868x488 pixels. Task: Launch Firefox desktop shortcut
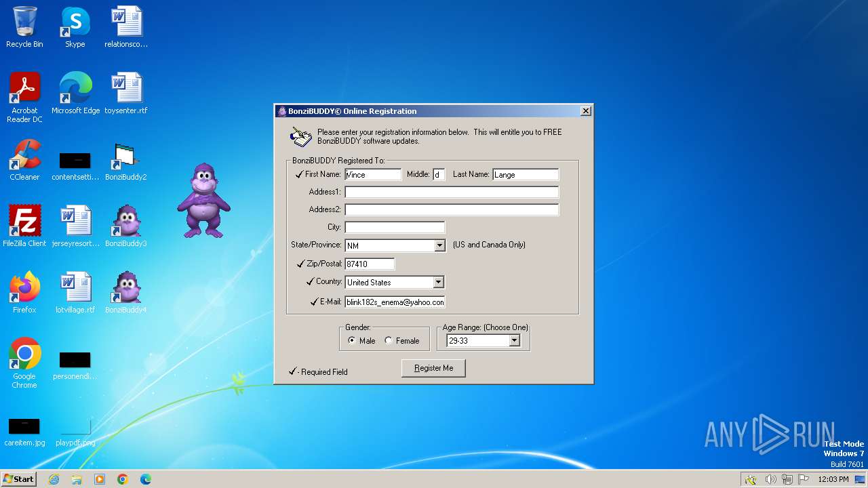pyautogui.click(x=24, y=293)
